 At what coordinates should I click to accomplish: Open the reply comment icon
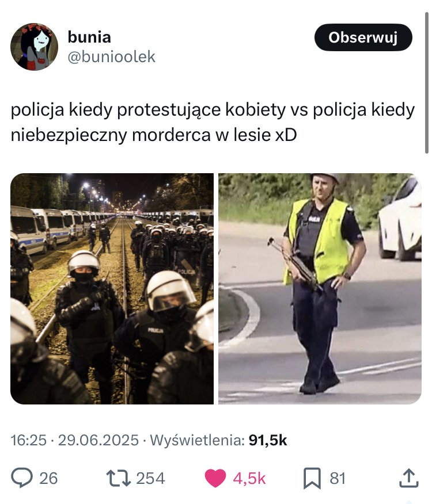[22, 478]
